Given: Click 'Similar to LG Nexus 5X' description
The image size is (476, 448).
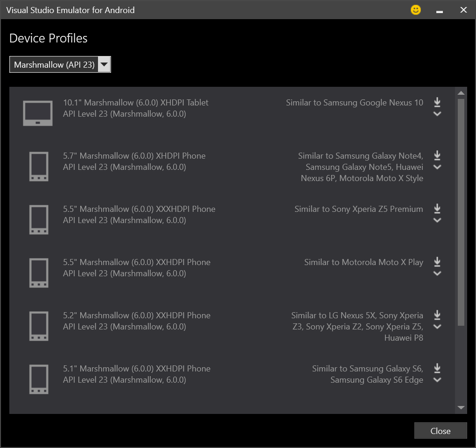Looking at the screenshot, I should coord(357,327).
